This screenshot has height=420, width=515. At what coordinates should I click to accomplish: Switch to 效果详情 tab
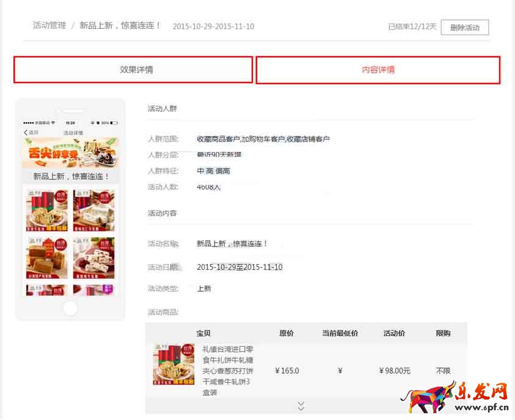click(133, 70)
